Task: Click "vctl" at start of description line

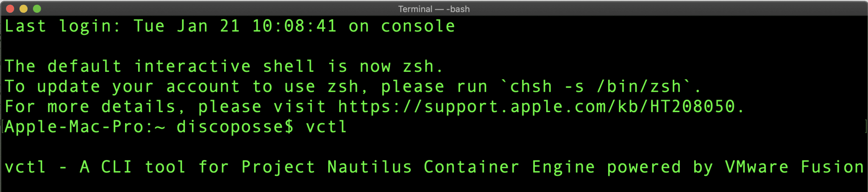Action: [25, 167]
